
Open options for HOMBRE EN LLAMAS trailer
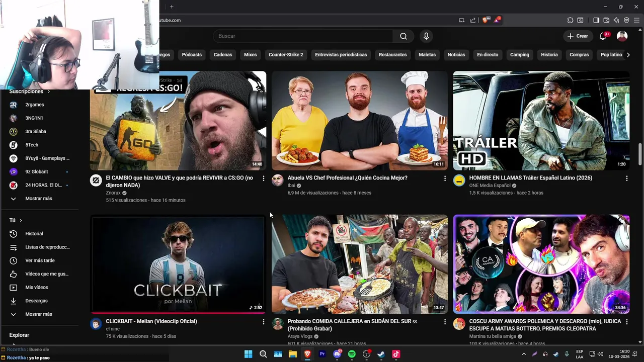pos(626,178)
